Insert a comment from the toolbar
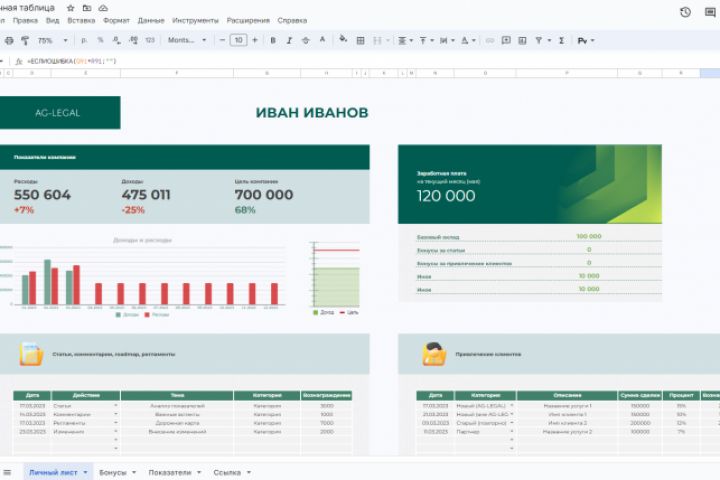This screenshot has width=720, height=480. (x=506, y=40)
